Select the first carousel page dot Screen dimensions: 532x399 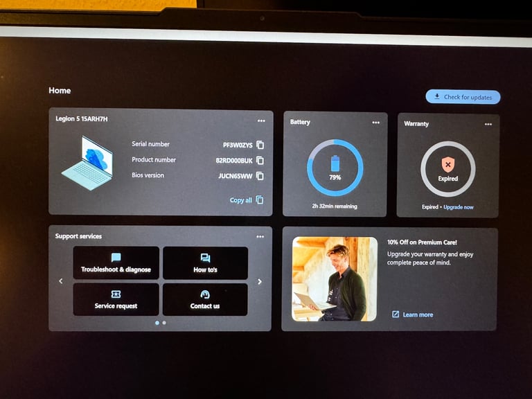pos(157,323)
